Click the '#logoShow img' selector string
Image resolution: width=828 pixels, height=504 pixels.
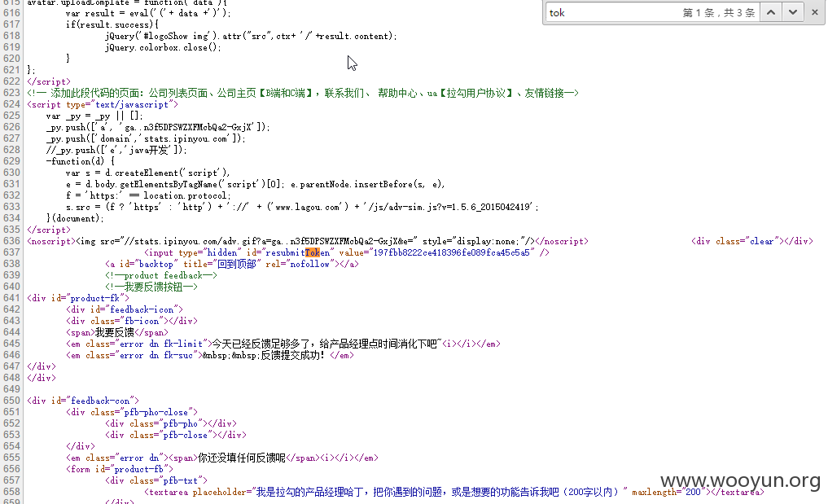click(178, 36)
